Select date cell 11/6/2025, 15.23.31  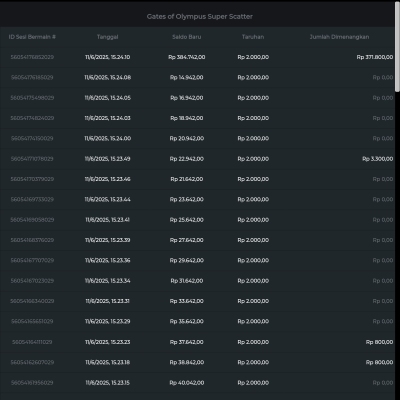tap(107, 301)
